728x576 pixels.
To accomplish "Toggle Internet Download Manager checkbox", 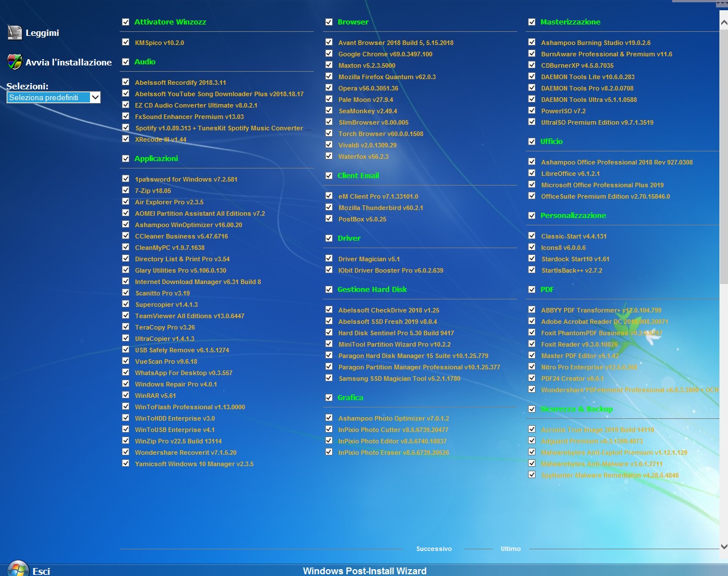I will pos(126,281).
